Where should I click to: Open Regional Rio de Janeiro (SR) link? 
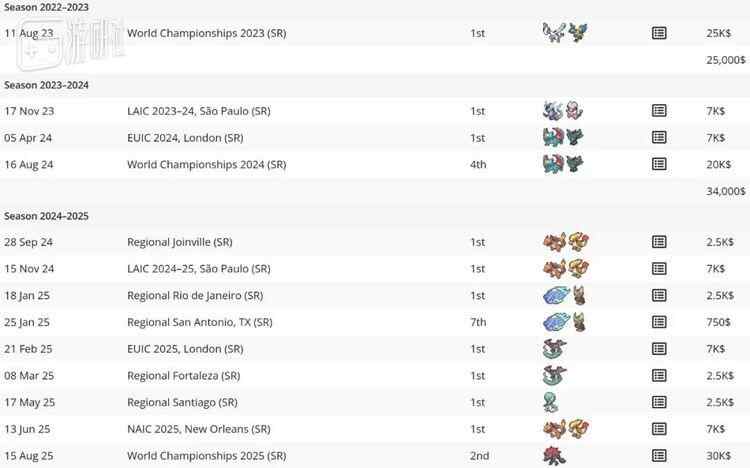click(x=195, y=295)
